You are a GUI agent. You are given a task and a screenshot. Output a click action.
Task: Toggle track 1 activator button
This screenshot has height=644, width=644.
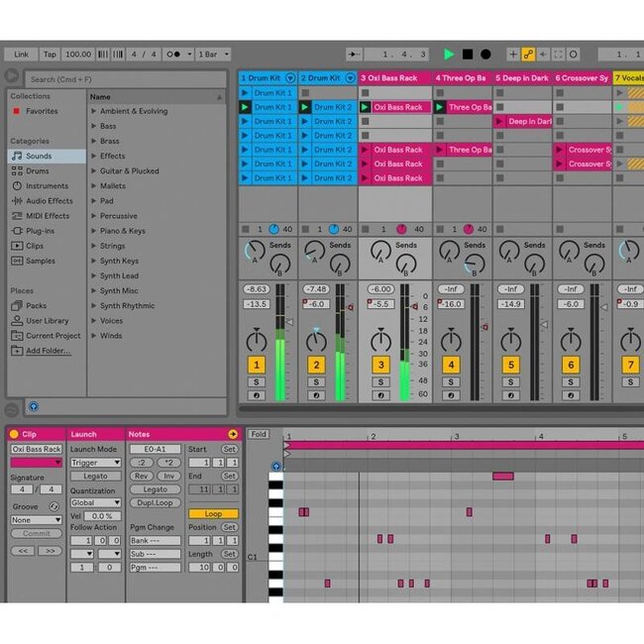257,365
